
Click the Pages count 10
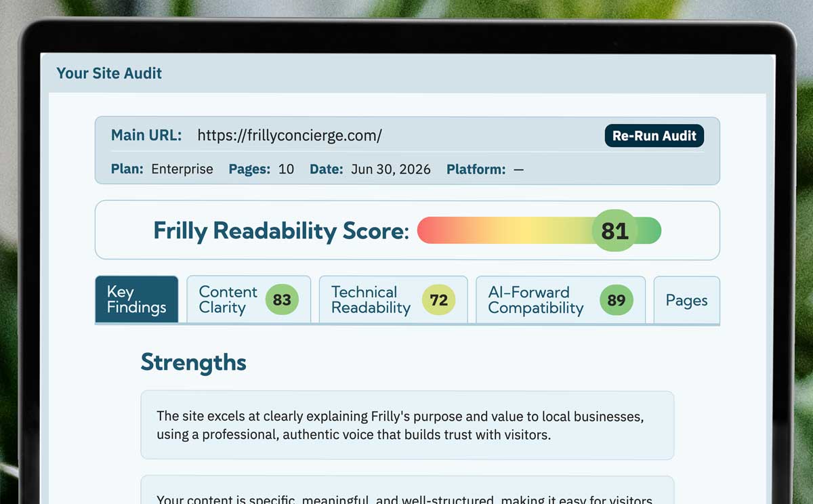[286, 169]
